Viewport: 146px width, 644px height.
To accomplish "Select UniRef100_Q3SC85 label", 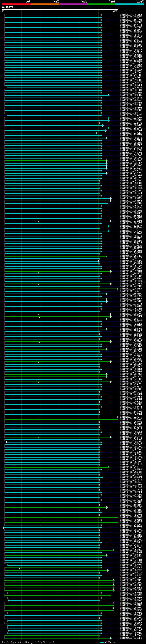I will tap(131, 60).
